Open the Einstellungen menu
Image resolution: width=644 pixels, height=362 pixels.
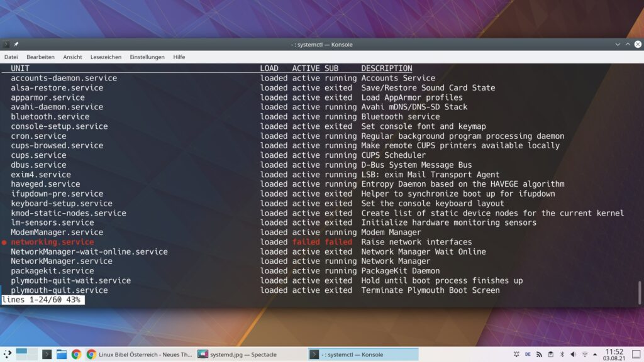pyautogui.click(x=147, y=57)
